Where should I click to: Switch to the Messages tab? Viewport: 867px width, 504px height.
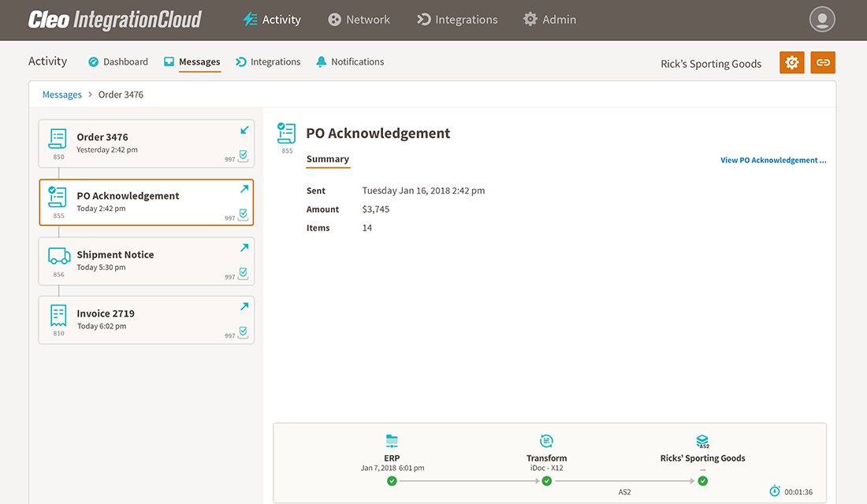pos(192,62)
